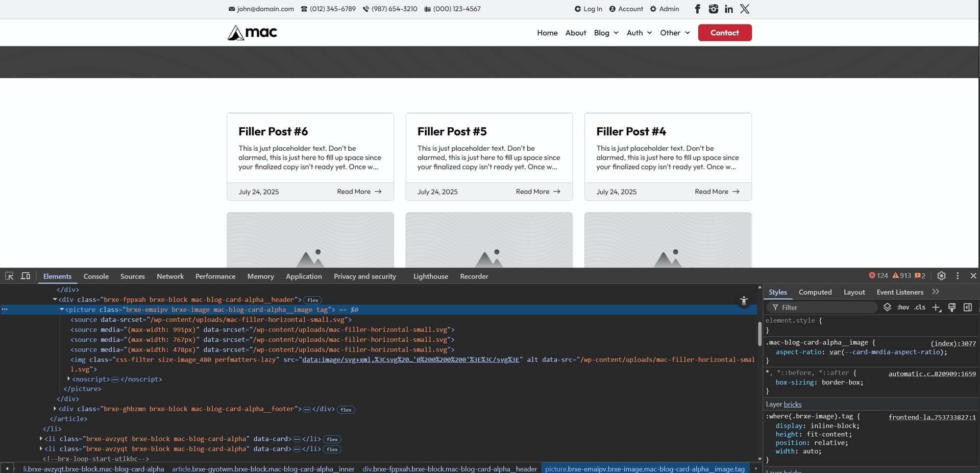Click the Styles filter input field
This screenshot has width=980, height=473.
[x=822, y=308]
